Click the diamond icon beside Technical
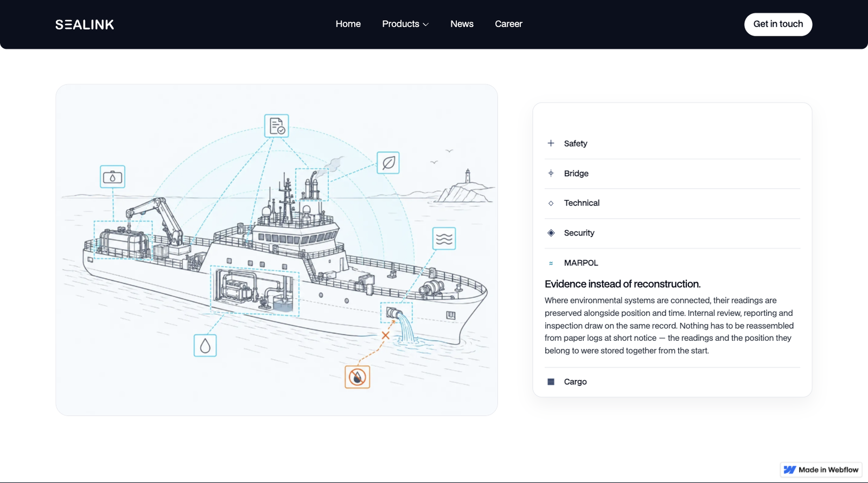Image resolution: width=868 pixels, height=483 pixels. pyautogui.click(x=551, y=203)
